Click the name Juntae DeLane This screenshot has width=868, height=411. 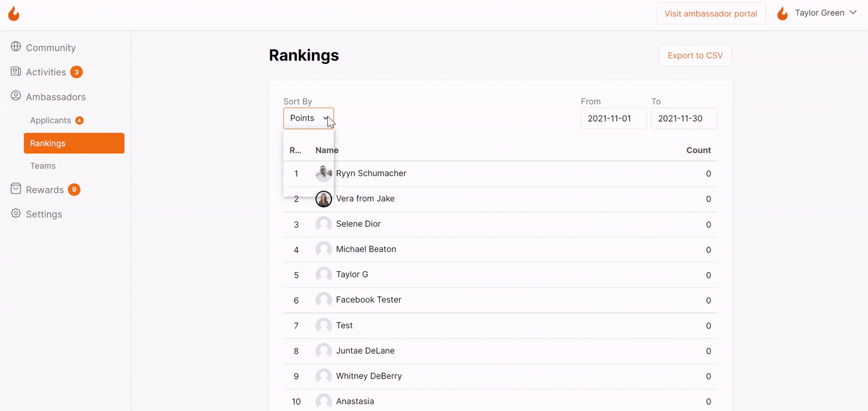coord(365,350)
